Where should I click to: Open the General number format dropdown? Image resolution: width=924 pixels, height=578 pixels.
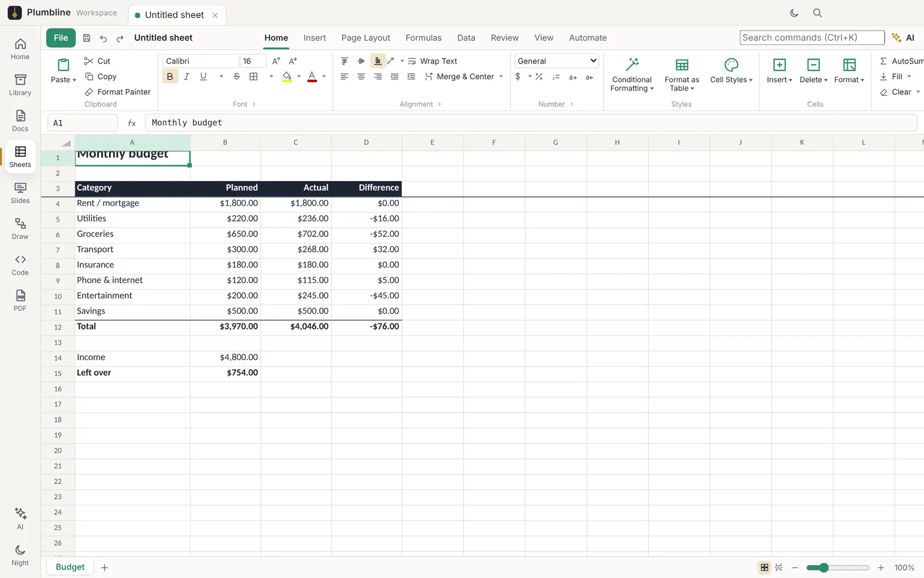click(x=557, y=61)
